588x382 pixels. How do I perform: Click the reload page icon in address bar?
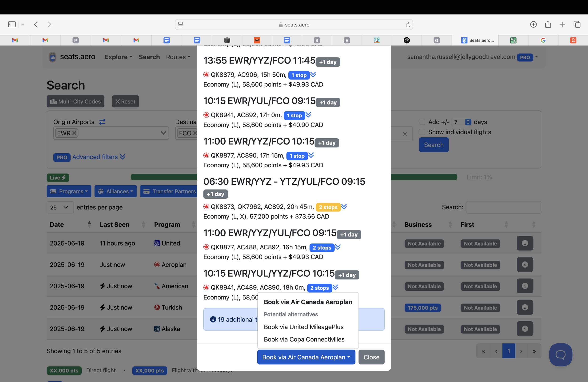point(408,25)
